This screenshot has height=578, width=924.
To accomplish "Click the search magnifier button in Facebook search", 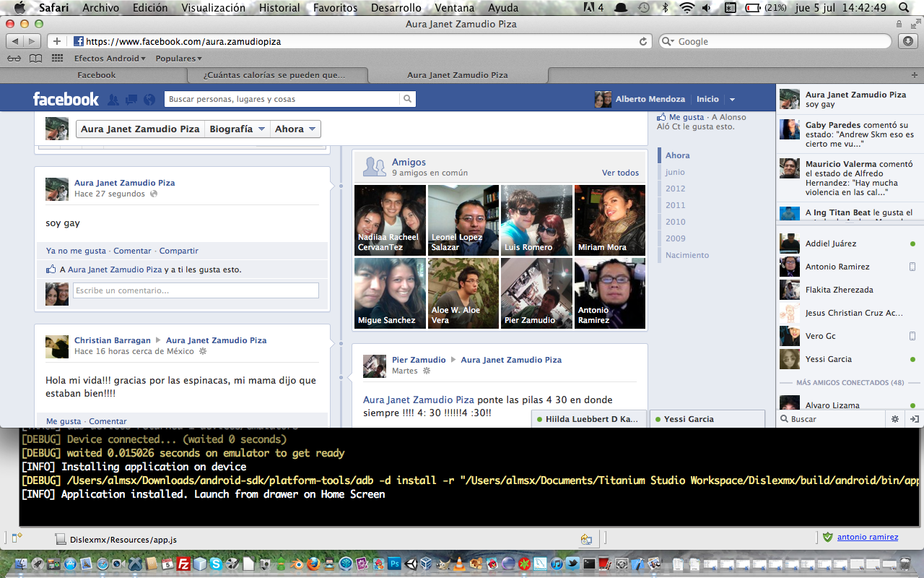I will [408, 99].
